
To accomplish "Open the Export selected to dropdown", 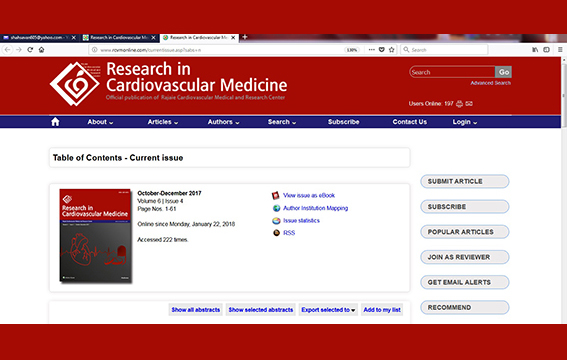I will pos(328,310).
